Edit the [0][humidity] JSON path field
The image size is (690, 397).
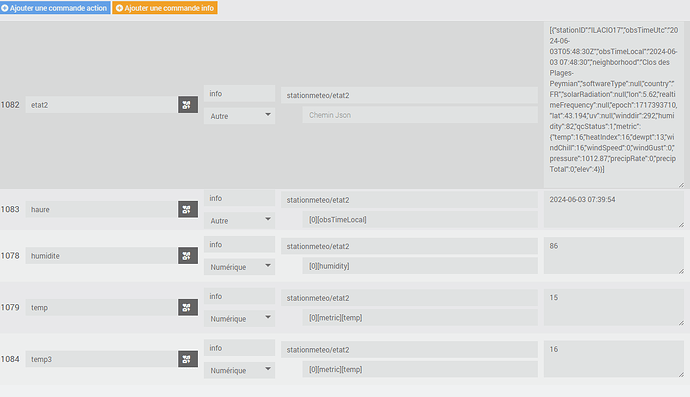click(x=420, y=266)
